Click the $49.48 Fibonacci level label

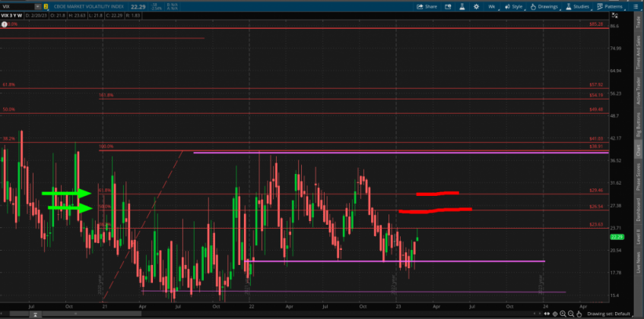point(596,109)
